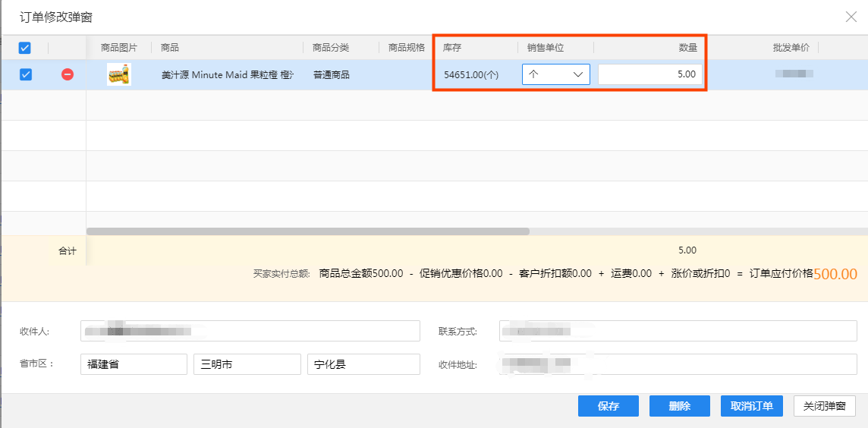
Task: Select the 三明市 city field
Action: (x=247, y=364)
